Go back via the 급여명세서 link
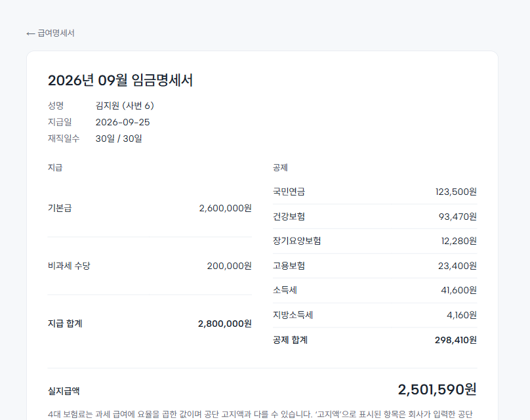 (51, 33)
